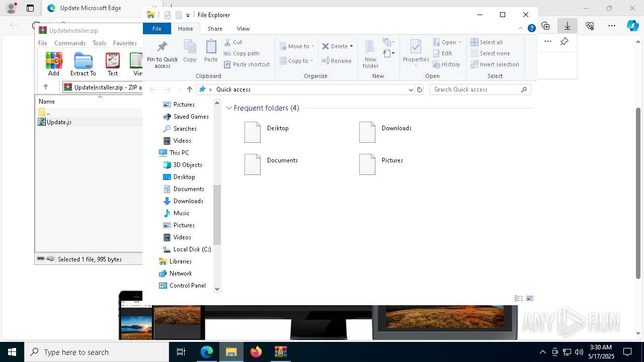The image size is (644, 362).
Task: Open Libraries in navigation pane
Action: (175, 261)
